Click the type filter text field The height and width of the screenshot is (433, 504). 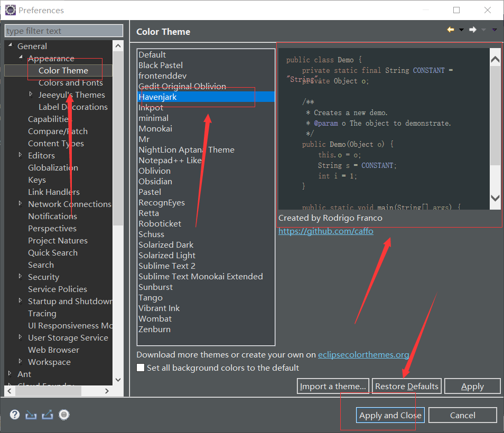coord(64,31)
